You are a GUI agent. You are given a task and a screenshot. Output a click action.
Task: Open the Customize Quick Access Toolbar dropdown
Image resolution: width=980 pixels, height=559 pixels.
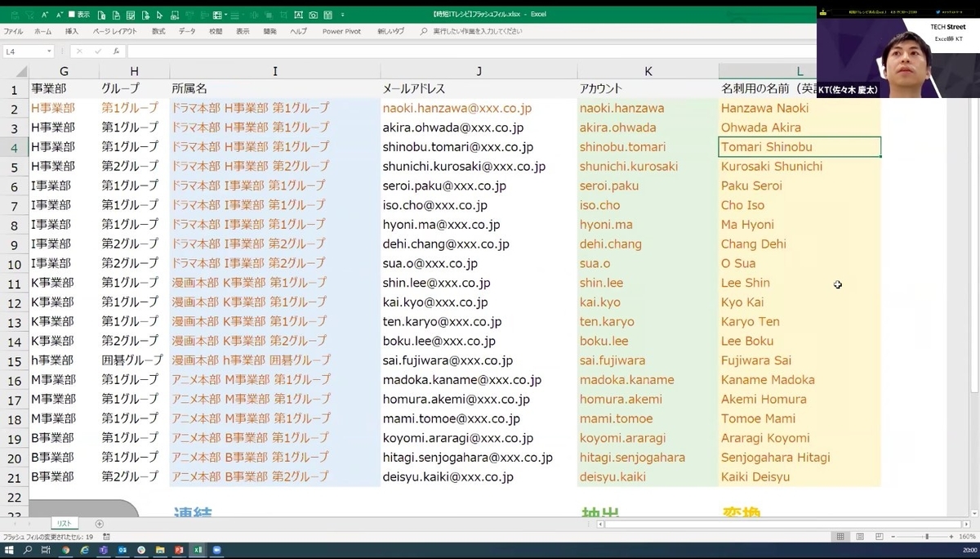[x=342, y=15]
